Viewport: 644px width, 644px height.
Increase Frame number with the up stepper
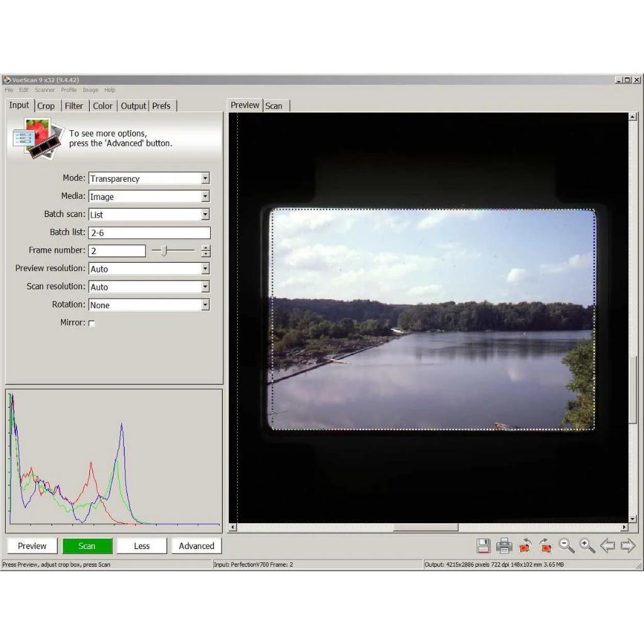pyautogui.click(x=206, y=248)
